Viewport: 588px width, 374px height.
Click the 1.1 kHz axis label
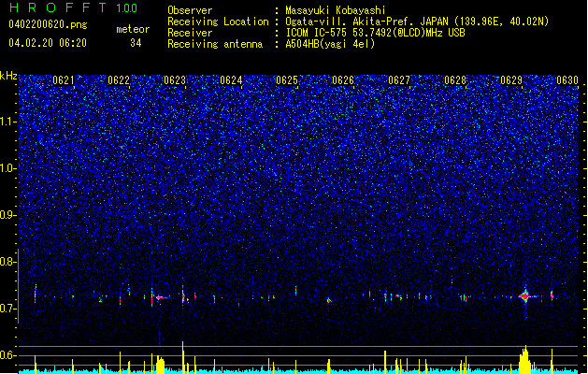(x=8, y=122)
